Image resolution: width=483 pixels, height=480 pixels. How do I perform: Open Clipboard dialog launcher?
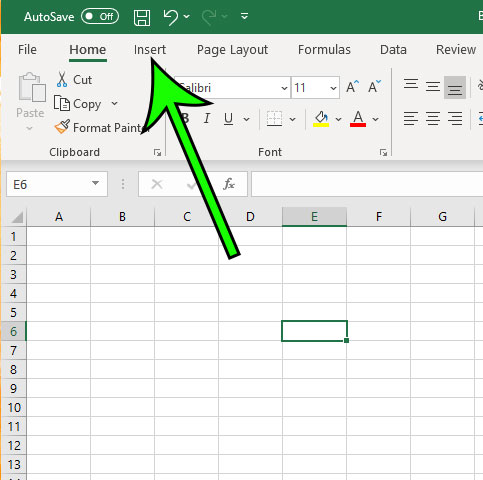[157, 152]
